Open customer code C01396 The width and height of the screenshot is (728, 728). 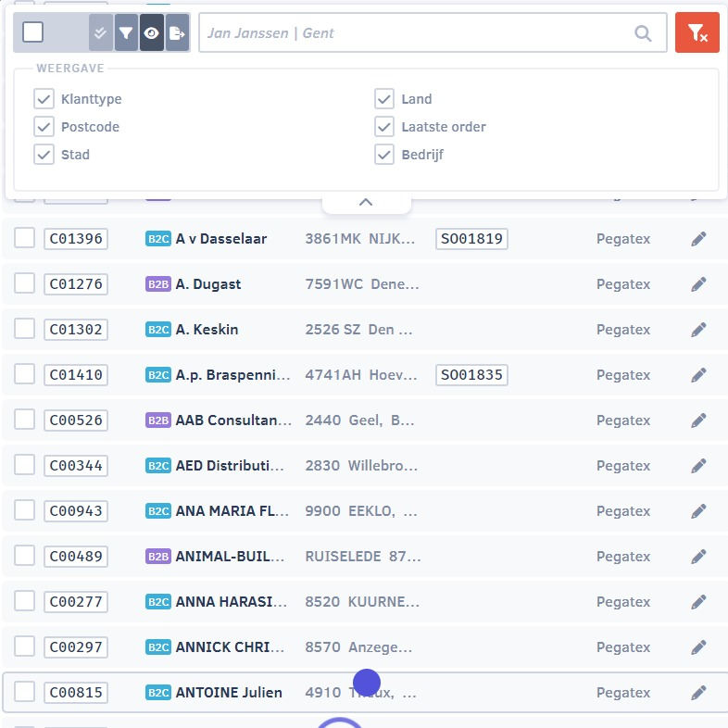click(x=76, y=239)
